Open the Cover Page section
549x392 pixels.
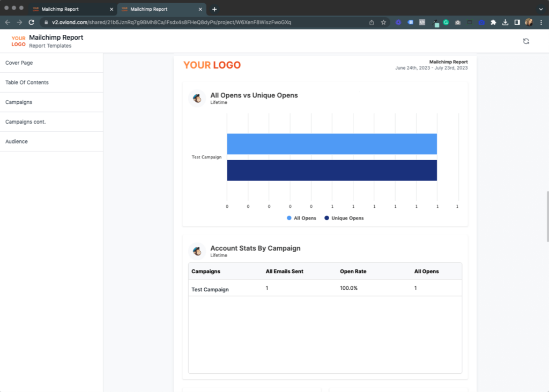51,63
